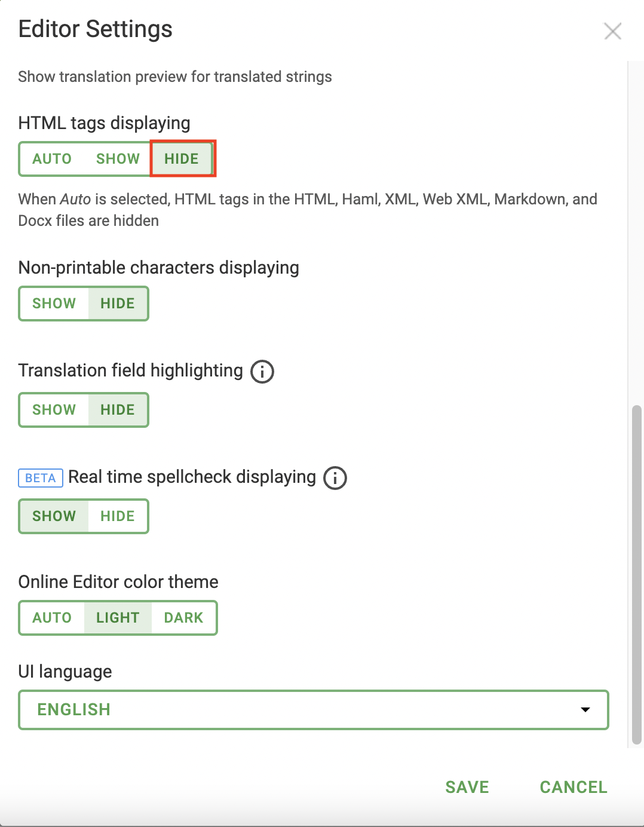This screenshot has width=644, height=827.
Task: Switch Online Editor to Dark theme
Action: click(183, 618)
